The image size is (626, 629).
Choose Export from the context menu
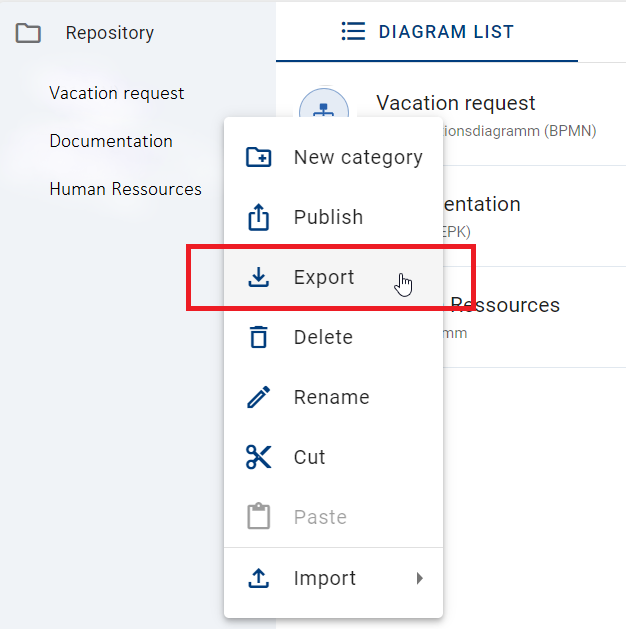click(x=333, y=277)
